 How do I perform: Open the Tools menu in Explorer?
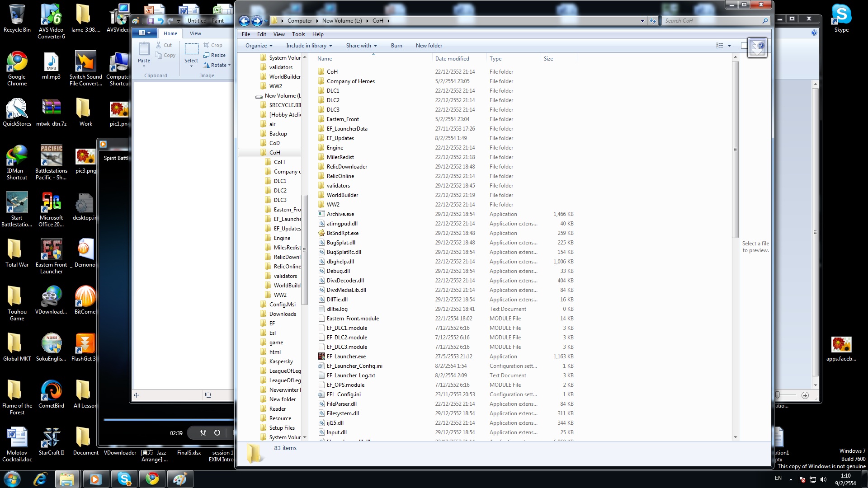(298, 34)
